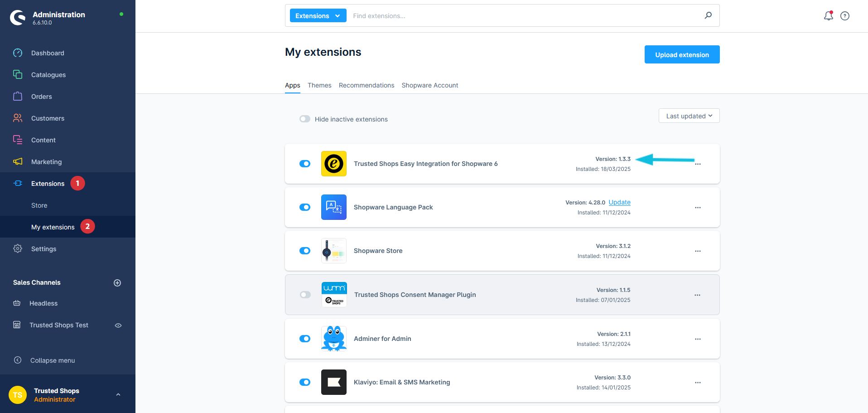The height and width of the screenshot is (413, 868).
Task: Disable the Trusted Shops Easy Integration extension
Action: (305, 164)
